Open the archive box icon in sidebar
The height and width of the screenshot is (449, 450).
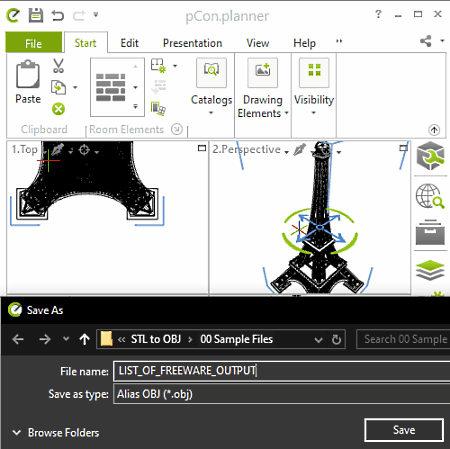(x=430, y=232)
